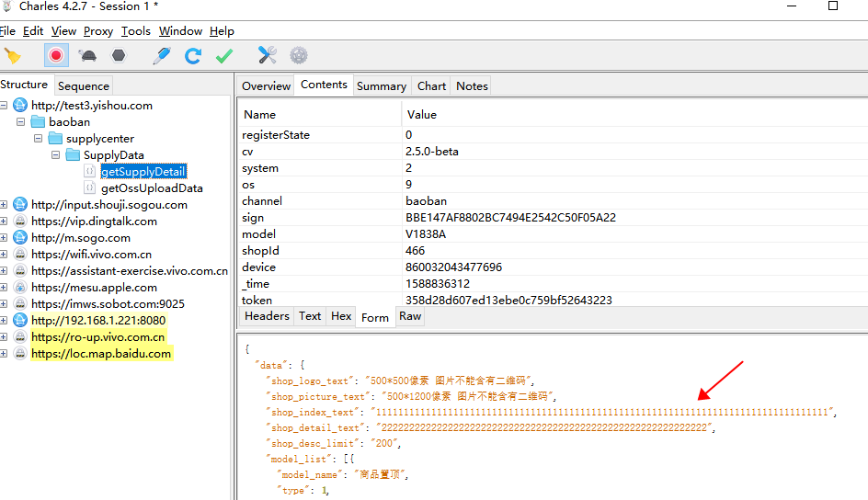Expand the mesu.apple.com host
Image resolution: width=868 pixels, height=500 pixels.
click(x=4, y=288)
